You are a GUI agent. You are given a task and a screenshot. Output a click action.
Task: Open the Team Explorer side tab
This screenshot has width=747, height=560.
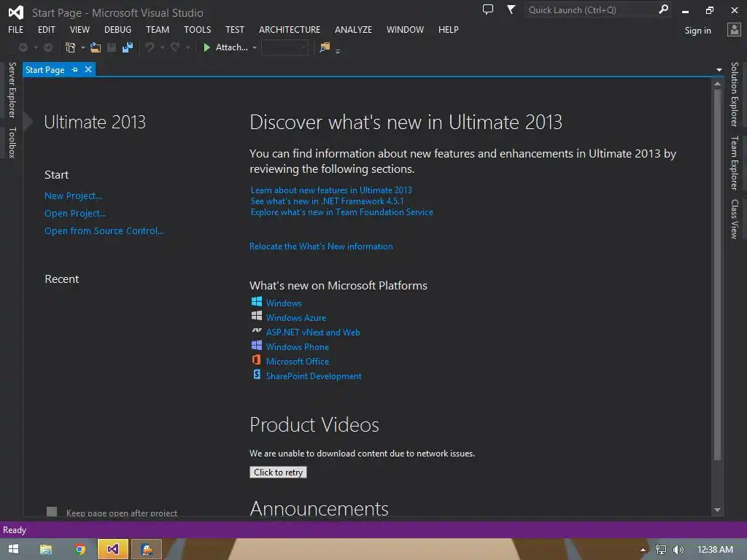pyautogui.click(x=735, y=163)
